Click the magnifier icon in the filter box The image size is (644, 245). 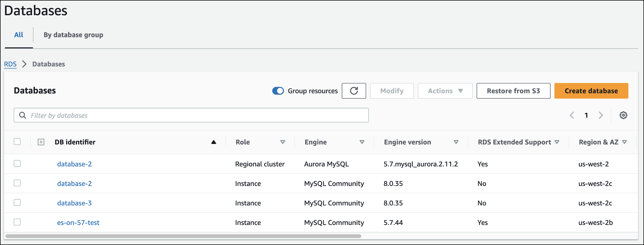pos(23,115)
